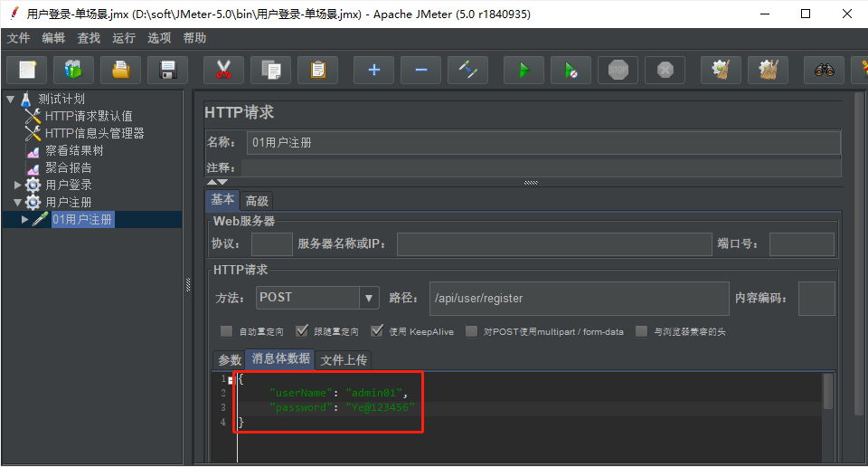
Task: Click the 注释 comment field
Action: (x=541, y=167)
